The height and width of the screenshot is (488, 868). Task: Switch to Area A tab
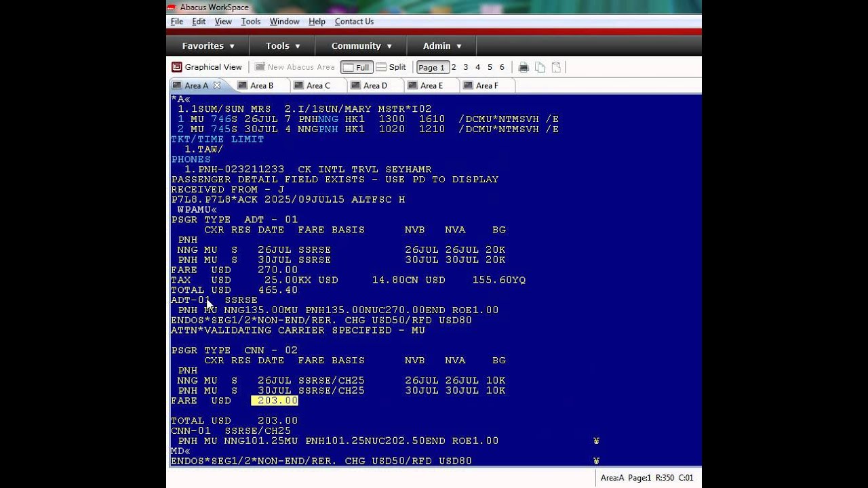196,85
